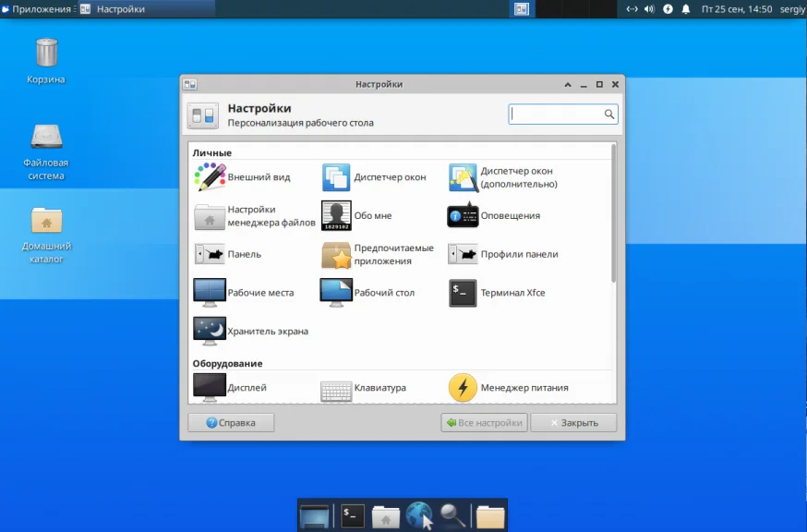
Task: Open Рабочие места workspace settings
Action: coord(243,293)
